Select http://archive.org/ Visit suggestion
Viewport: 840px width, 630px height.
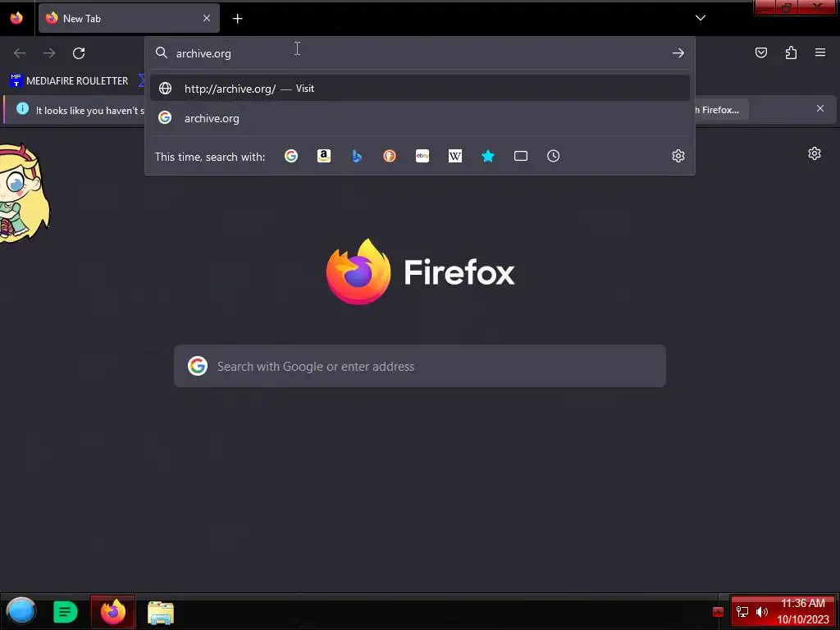(x=420, y=89)
